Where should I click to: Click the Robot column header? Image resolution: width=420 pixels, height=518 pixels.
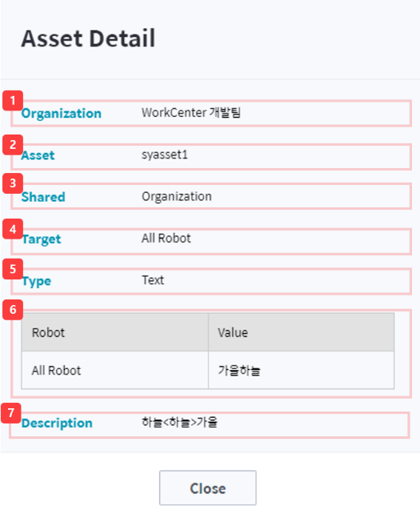[115, 332]
